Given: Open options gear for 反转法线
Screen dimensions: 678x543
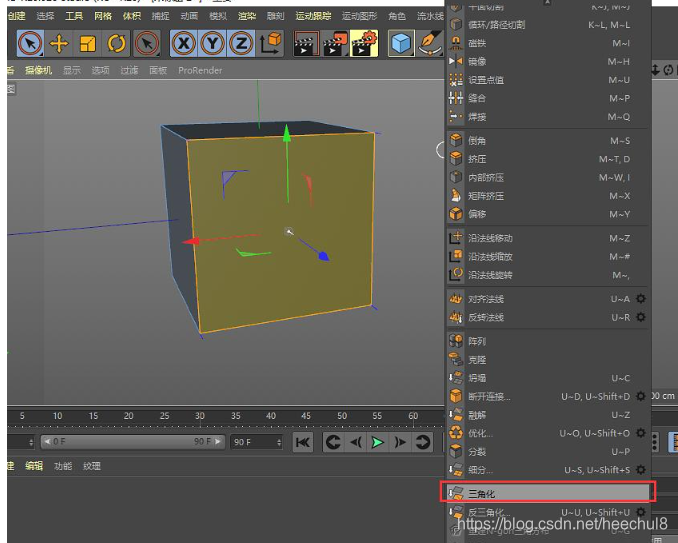Looking at the screenshot, I should tap(641, 317).
